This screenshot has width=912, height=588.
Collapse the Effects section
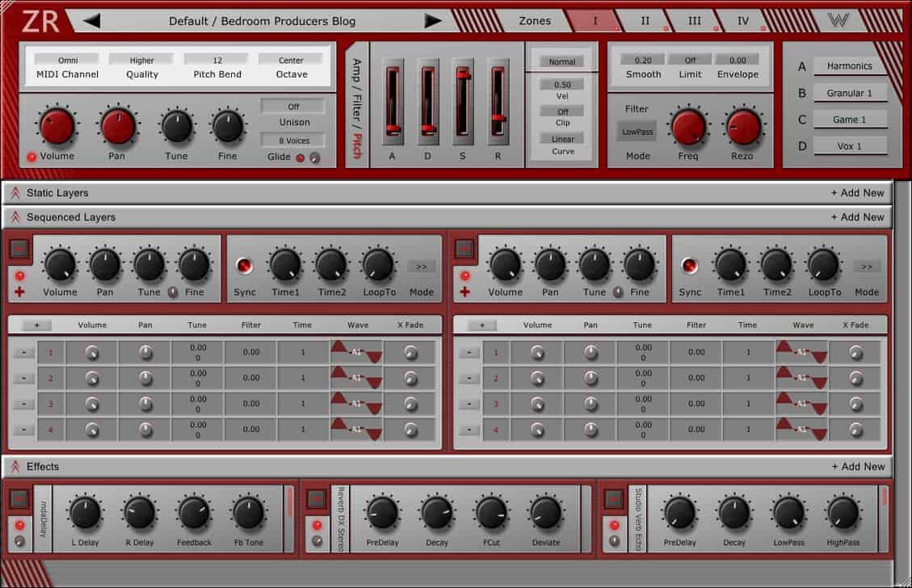pos(15,467)
